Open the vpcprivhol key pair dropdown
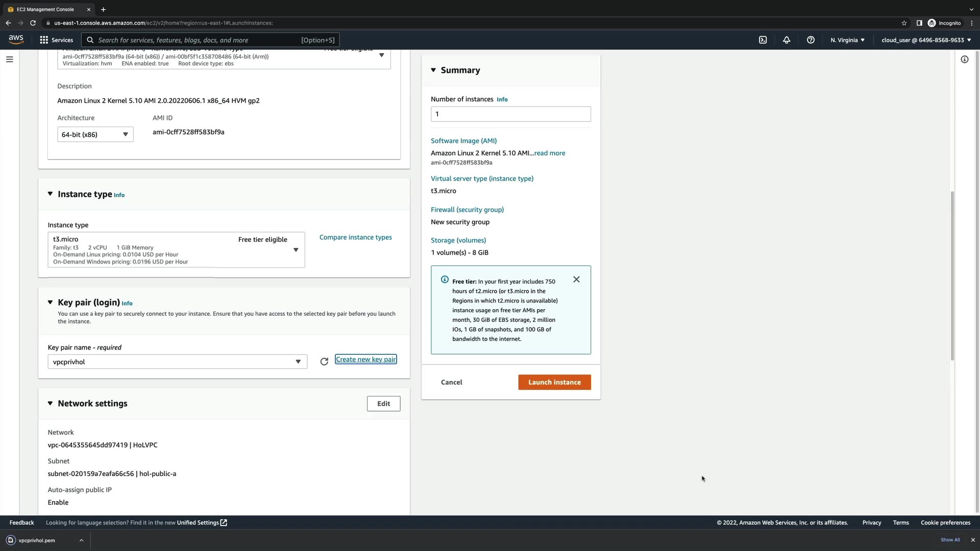Screen dimensions: 980x551 point(177,362)
